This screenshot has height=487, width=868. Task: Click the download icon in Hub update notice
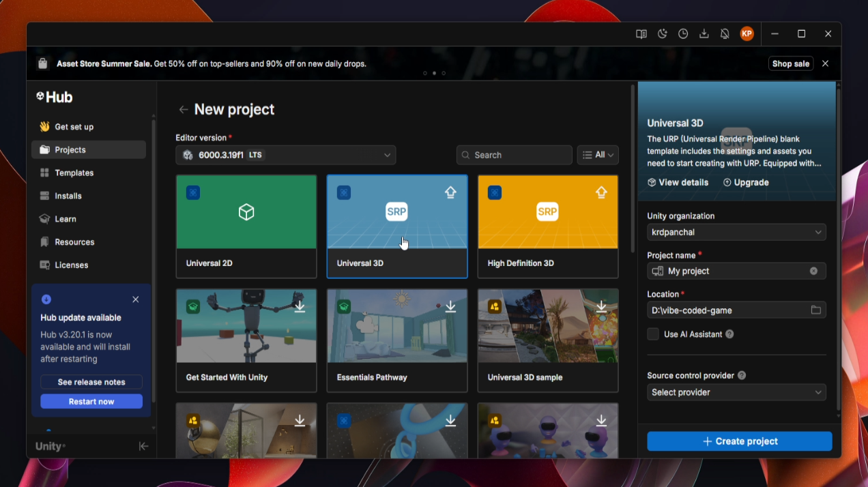(x=46, y=299)
